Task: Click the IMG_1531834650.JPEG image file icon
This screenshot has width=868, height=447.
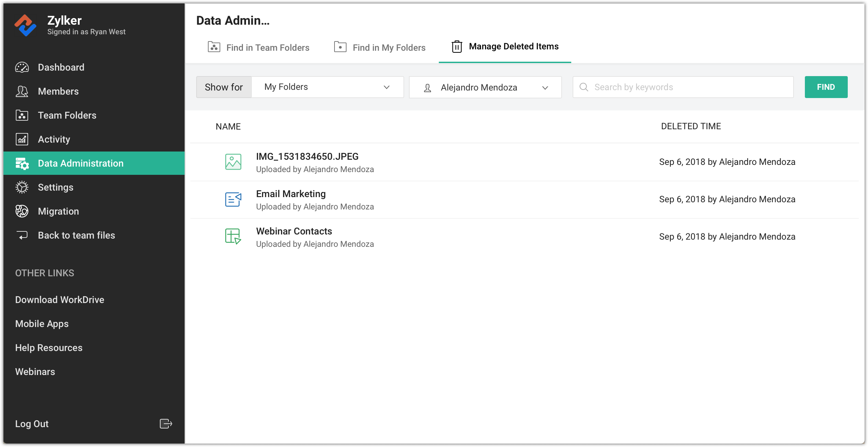Action: [233, 162]
